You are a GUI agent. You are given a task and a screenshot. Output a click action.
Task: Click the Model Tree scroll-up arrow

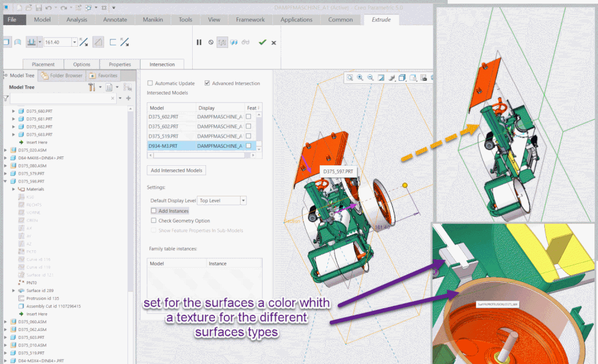point(130,109)
